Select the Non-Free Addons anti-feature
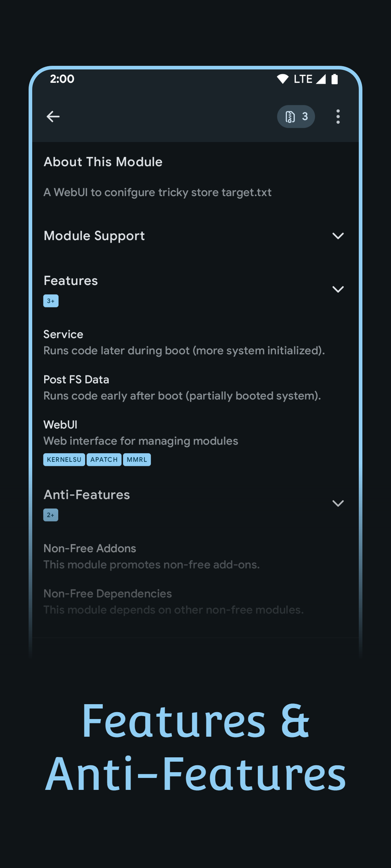This screenshot has width=391, height=868. [x=151, y=556]
